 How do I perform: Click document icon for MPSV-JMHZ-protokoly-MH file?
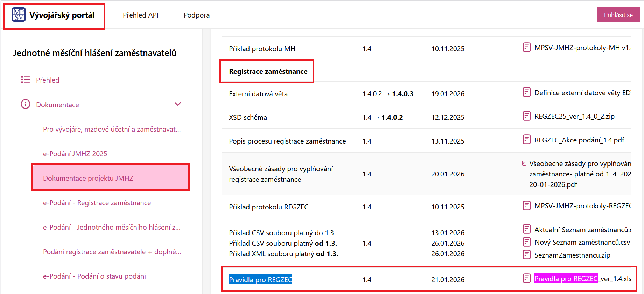point(526,47)
